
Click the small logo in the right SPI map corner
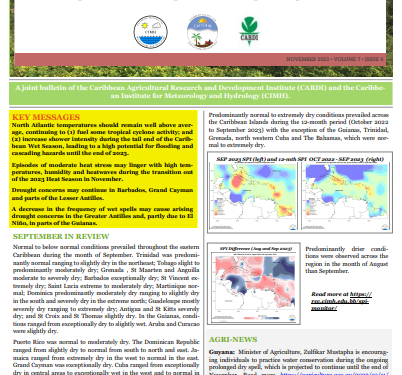coord(385,227)
